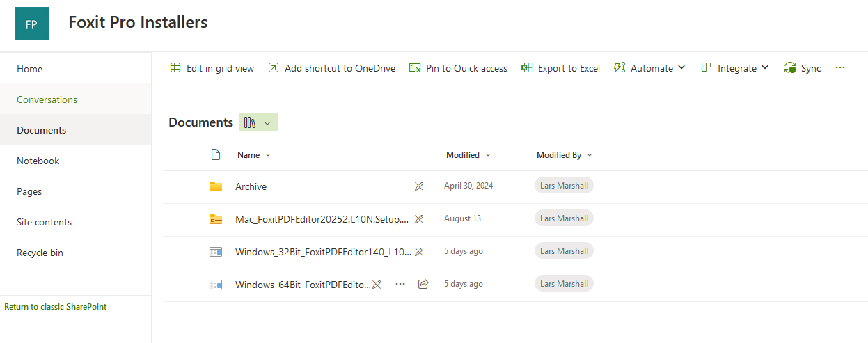The height and width of the screenshot is (343, 868).
Task: Click the Add shortcut to OneDrive icon
Action: [x=274, y=68]
